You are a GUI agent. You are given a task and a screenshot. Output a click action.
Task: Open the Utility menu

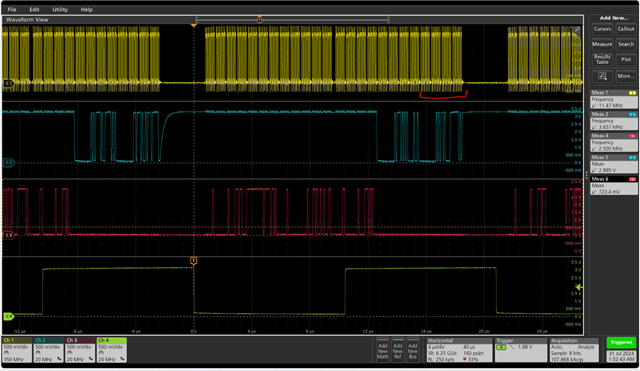pyautogui.click(x=60, y=9)
